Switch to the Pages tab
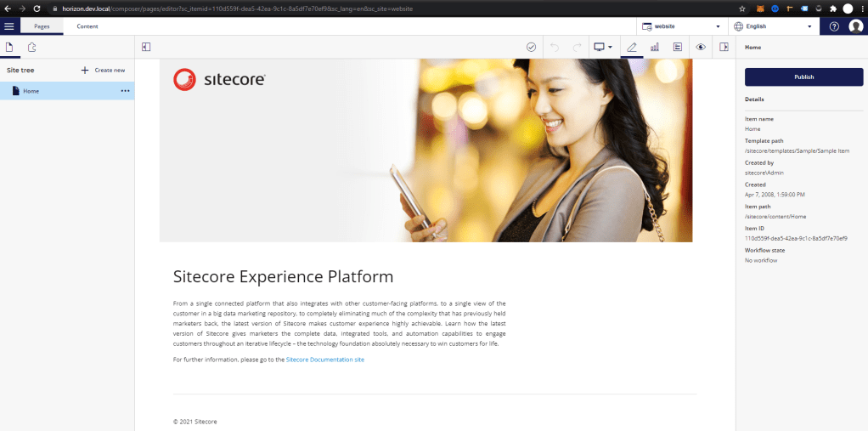 (x=42, y=26)
